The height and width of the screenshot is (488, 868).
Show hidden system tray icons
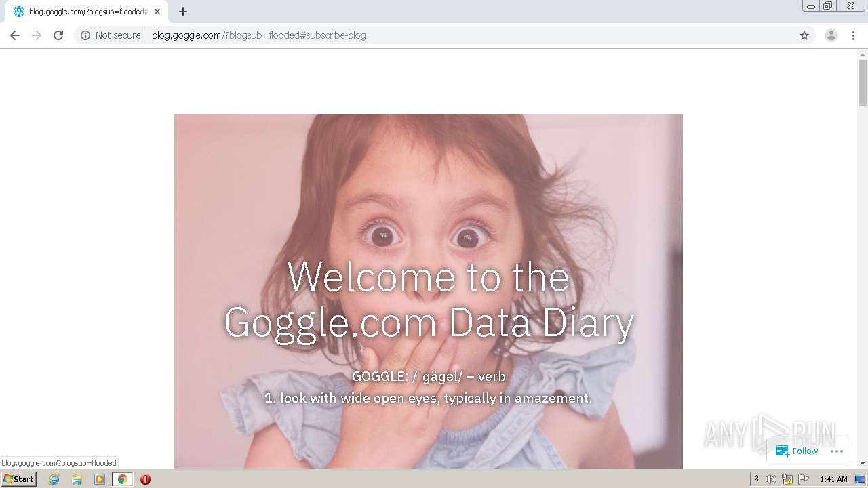pyautogui.click(x=756, y=479)
